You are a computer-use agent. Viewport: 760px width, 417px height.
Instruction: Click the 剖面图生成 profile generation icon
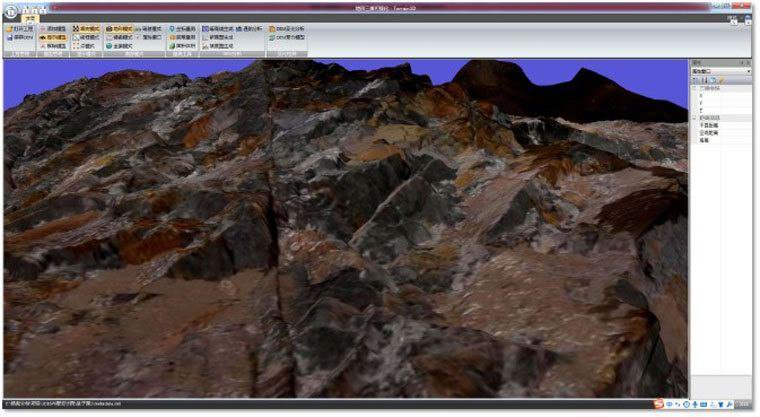point(206,37)
